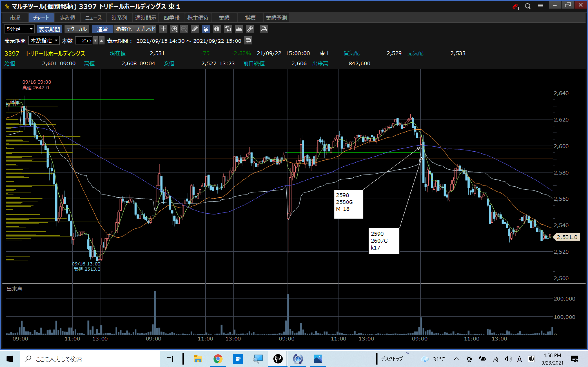Image resolution: width=588 pixels, height=367 pixels.
Task: Click the crosshair plus icon in toolbar
Action: [164, 29]
